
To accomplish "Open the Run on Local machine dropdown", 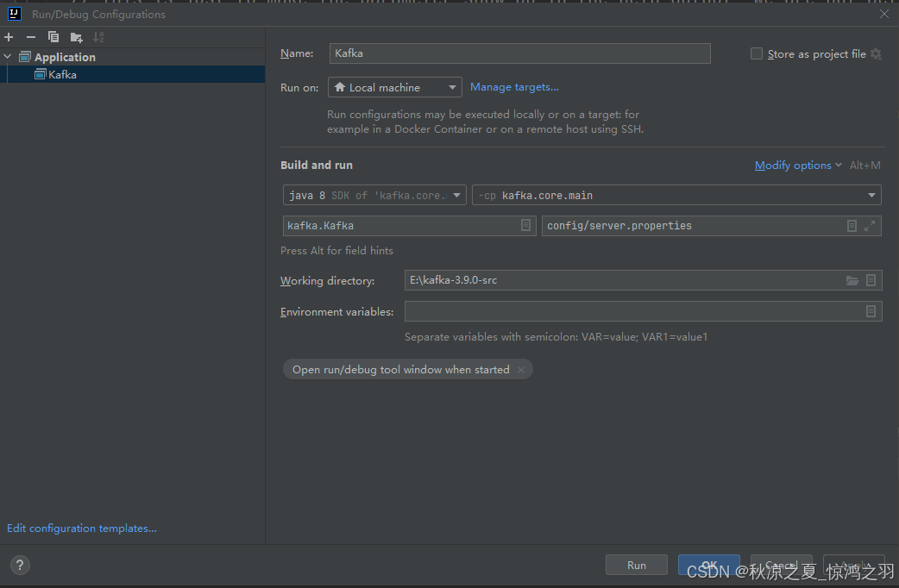I will [x=394, y=87].
